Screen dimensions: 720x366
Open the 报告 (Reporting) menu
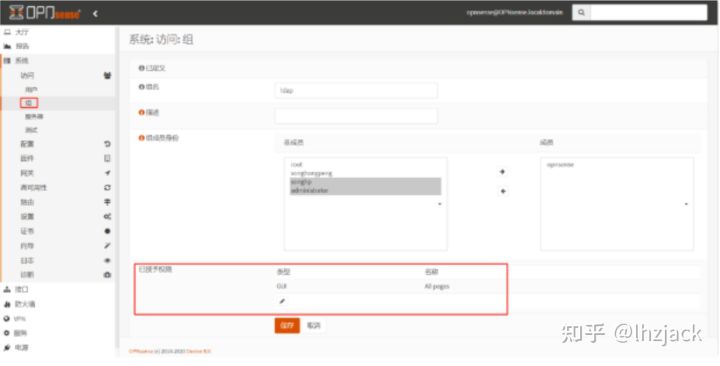click(x=22, y=46)
